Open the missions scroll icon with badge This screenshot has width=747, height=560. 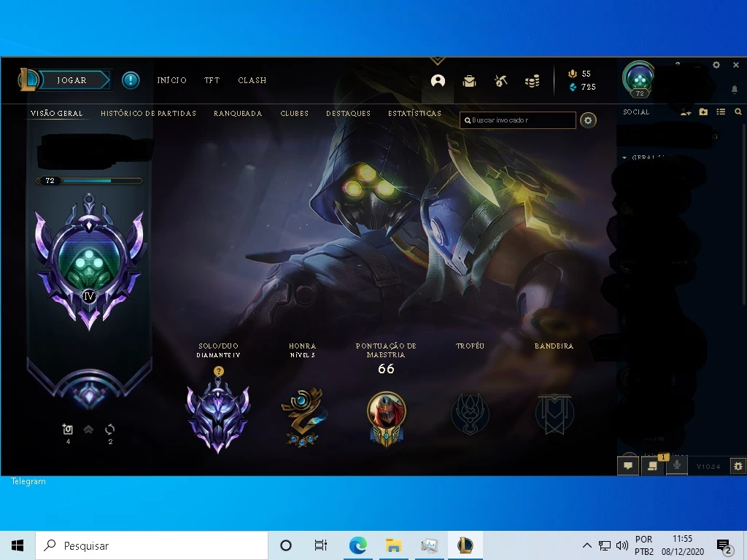(653, 466)
